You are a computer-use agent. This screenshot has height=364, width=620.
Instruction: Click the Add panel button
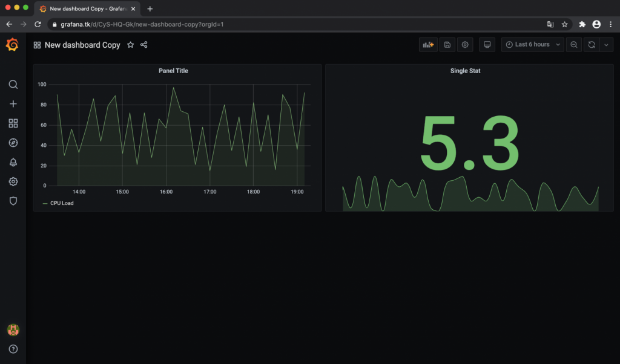pos(428,45)
